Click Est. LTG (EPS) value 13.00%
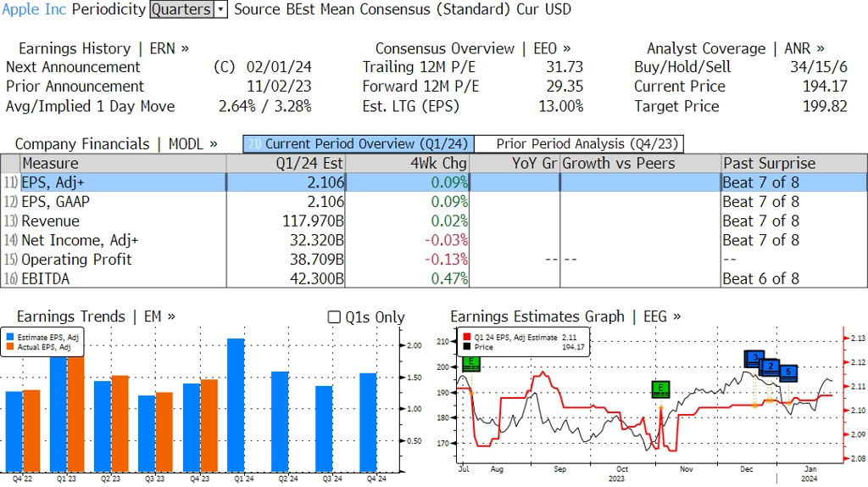Image resolution: width=868 pixels, height=487 pixels. click(561, 106)
